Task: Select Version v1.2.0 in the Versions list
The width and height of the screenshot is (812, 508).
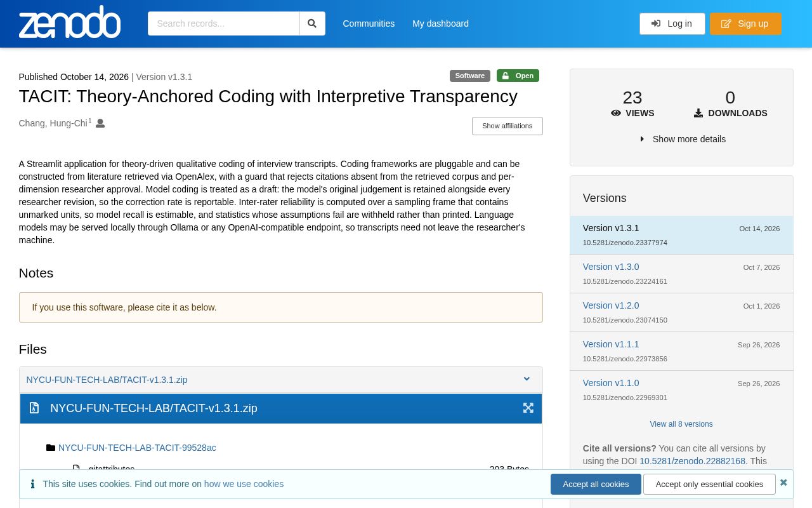Action: pyautogui.click(x=611, y=305)
